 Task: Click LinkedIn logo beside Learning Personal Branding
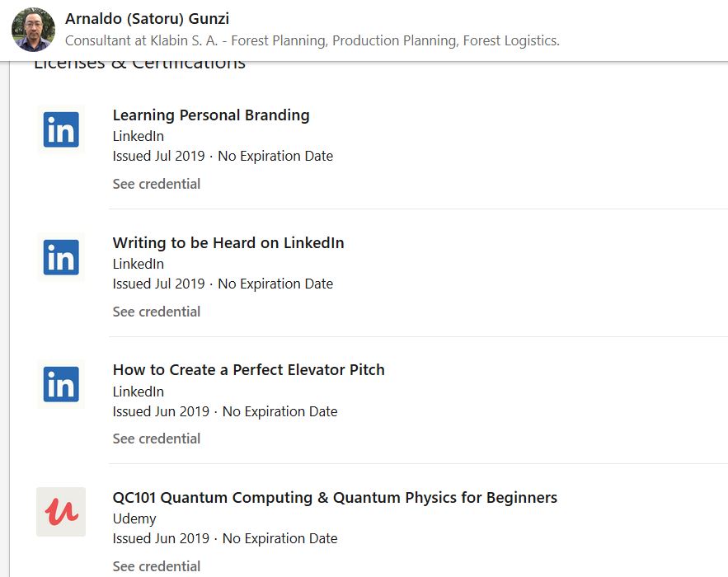61,129
